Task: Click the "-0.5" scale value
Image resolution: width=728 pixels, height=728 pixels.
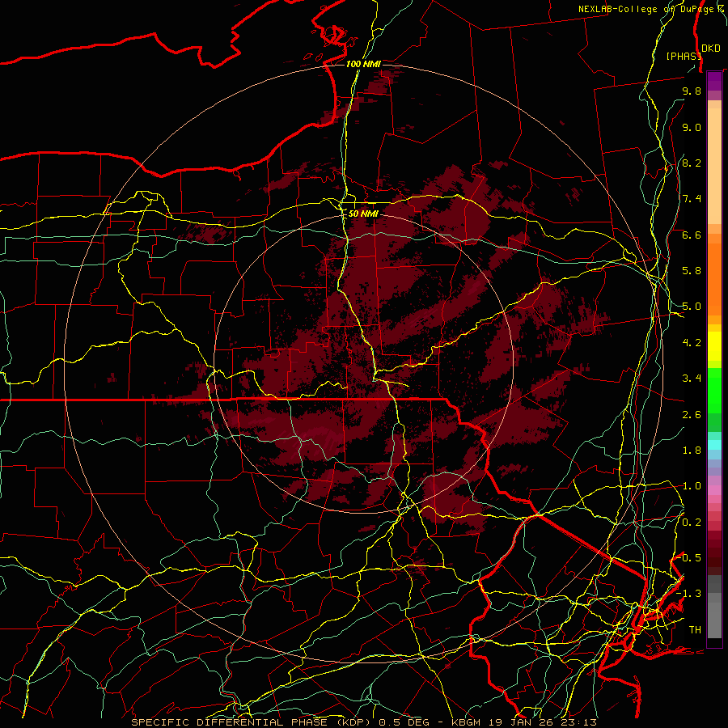Action: [689, 558]
